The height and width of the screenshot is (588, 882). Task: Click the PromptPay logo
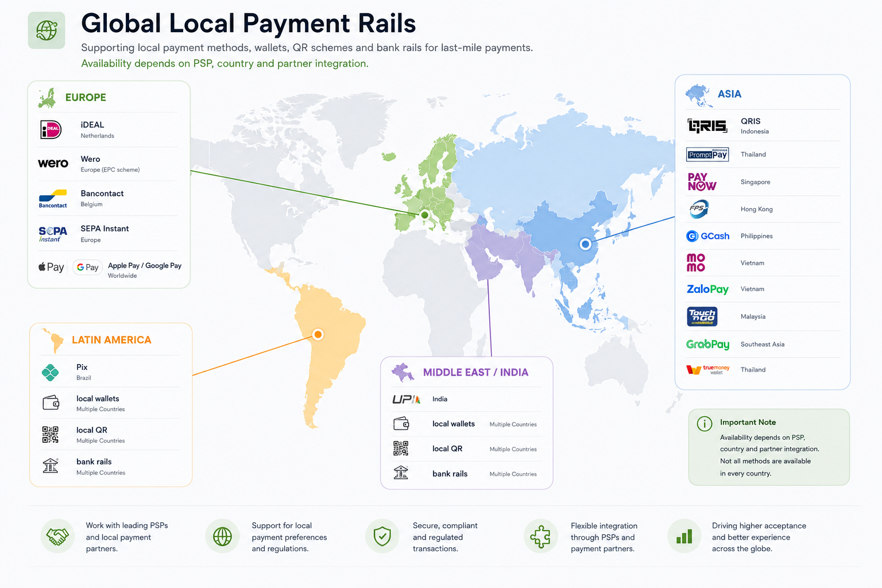pos(707,154)
